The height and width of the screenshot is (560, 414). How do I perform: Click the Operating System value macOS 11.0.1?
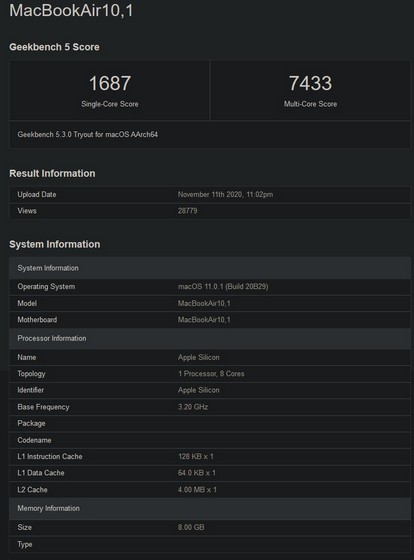coord(223,286)
